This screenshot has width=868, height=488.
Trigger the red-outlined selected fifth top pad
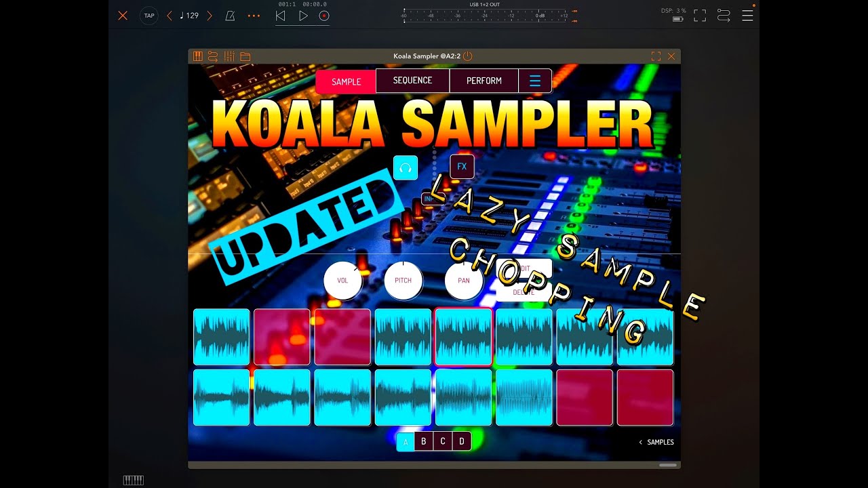point(464,338)
